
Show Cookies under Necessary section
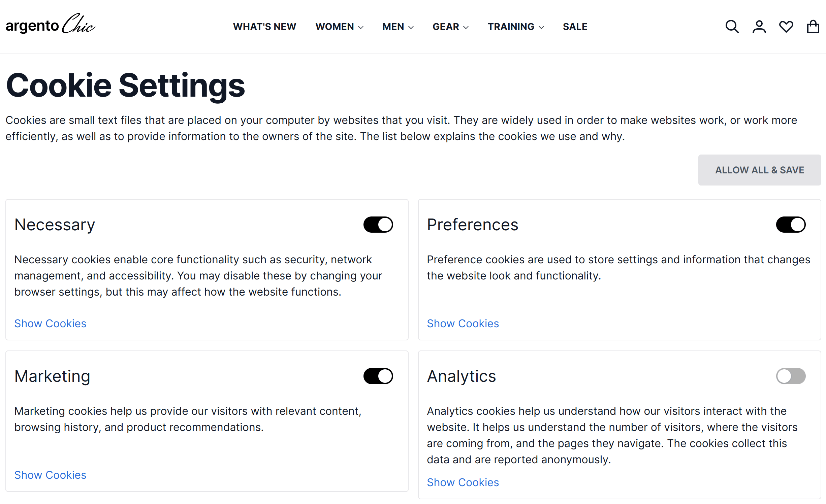(x=50, y=324)
